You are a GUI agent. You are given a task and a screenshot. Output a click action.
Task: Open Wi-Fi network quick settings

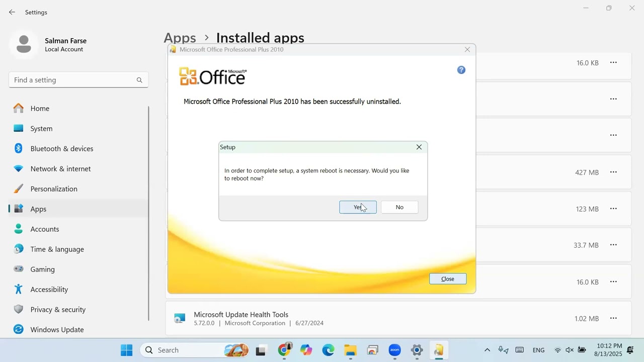click(x=557, y=350)
